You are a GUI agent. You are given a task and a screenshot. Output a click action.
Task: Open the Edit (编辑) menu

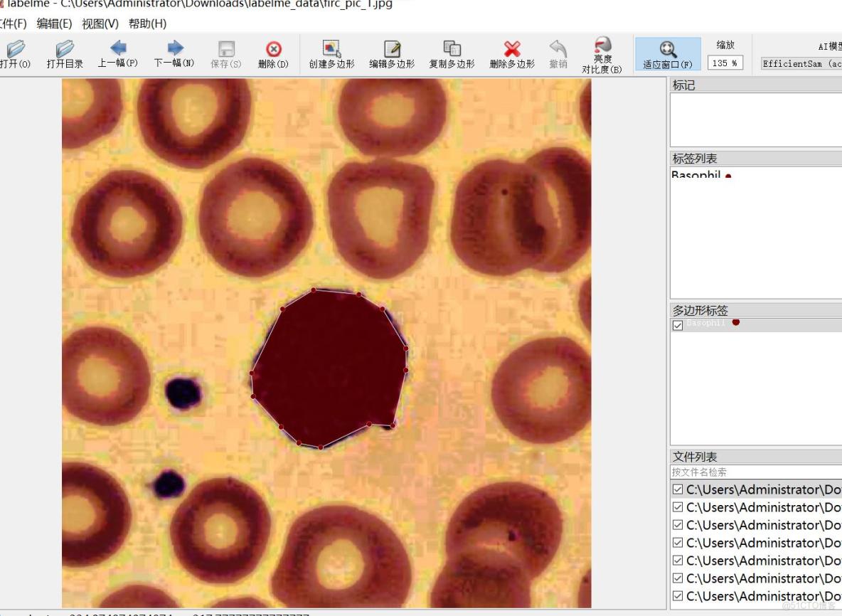[55, 23]
